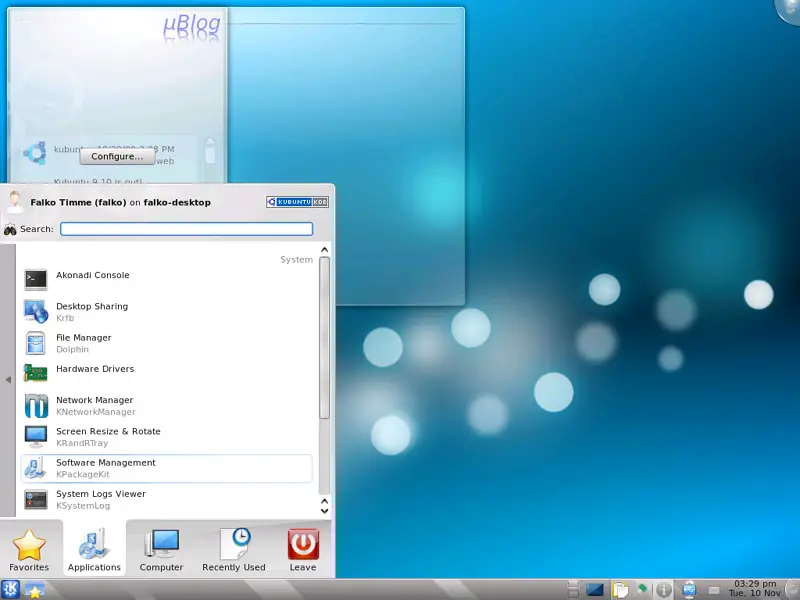Select the Software Management entry text

[x=106, y=462]
